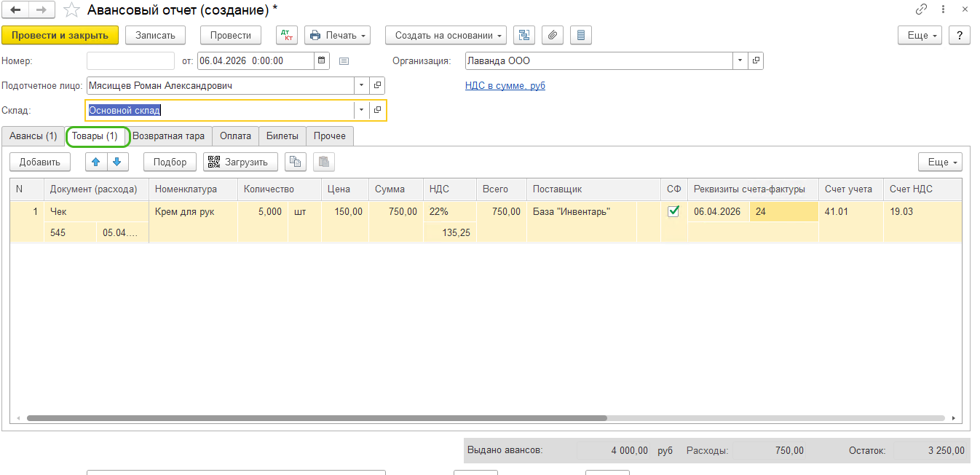The width and height of the screenshot is (980, 475).
Task: Click the Склад field Основной склад
Action: pyautogui.click(x=220, y=111)
